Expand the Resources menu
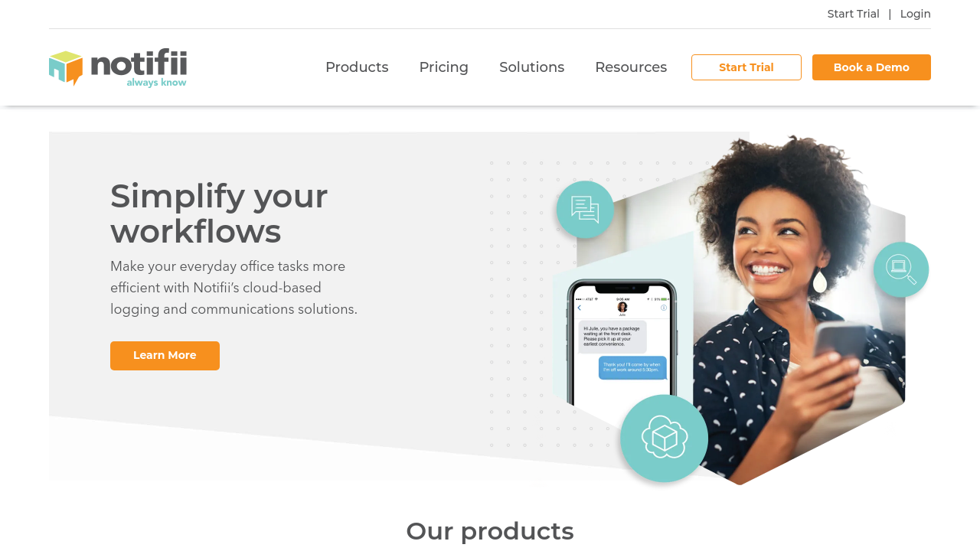This screenshot has width=980, height=551. [631, 67]
